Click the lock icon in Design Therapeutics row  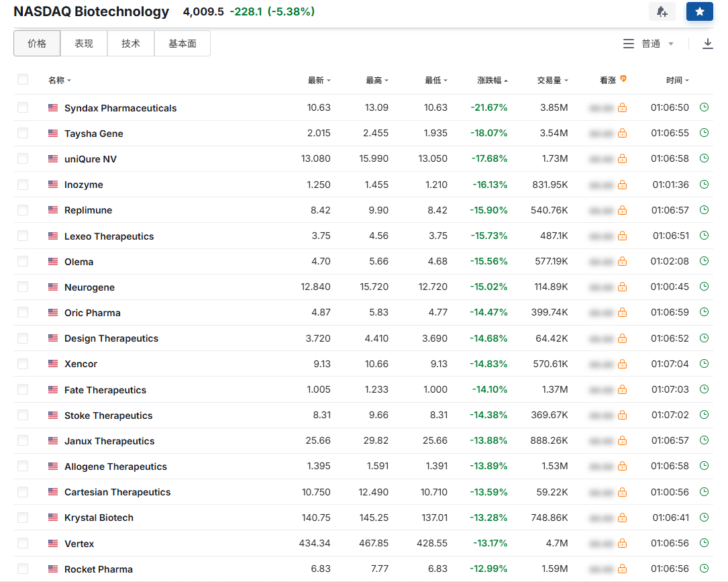point(622,338)
